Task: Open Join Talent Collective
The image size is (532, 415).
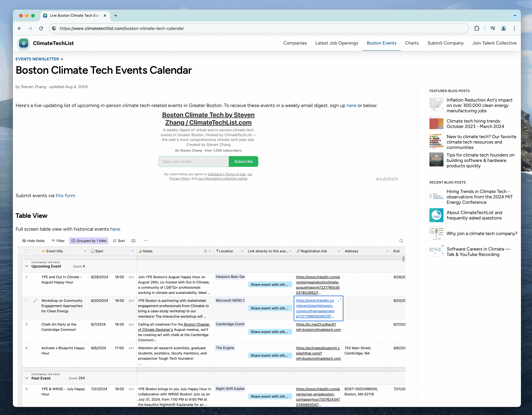Action: (x=494, y=43)
